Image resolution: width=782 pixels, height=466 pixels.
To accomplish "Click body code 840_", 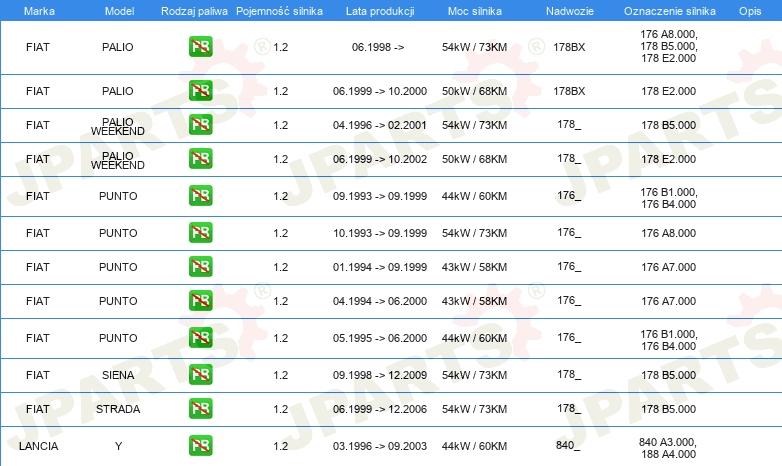I will 568,445.
